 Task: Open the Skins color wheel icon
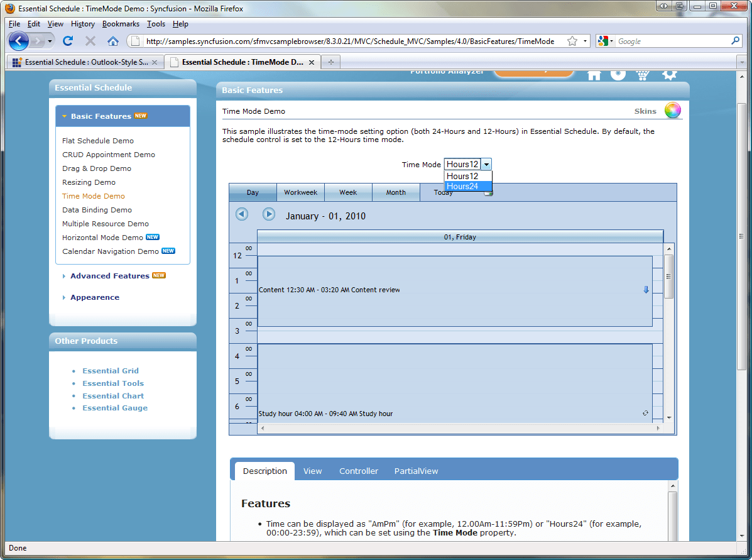pyautogui.click(x=673, y=111)
